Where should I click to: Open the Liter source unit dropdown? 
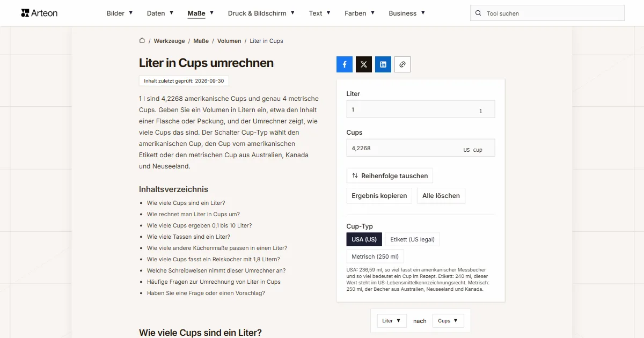coord(392,321)
